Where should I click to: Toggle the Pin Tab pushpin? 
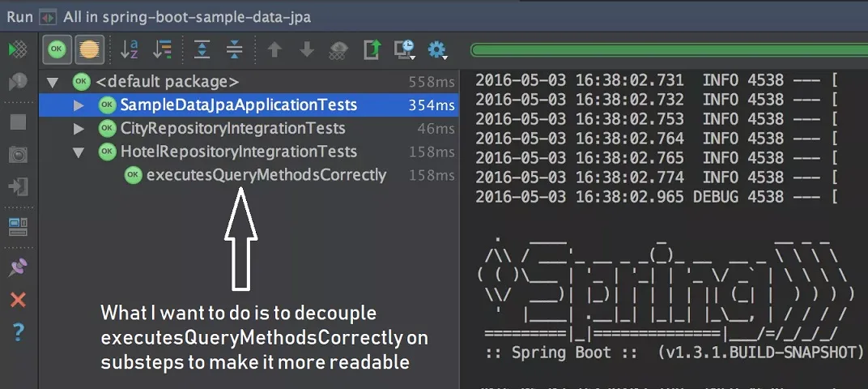click(18, 267)
